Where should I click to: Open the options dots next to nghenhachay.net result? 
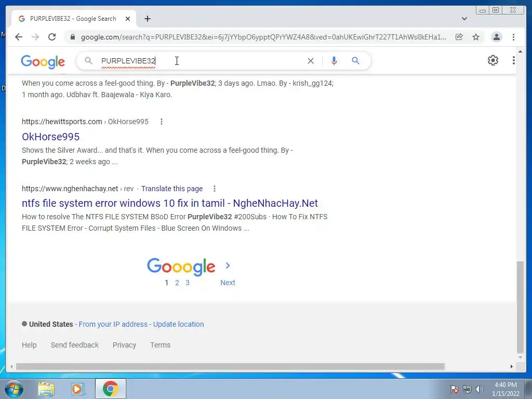coord(215,188)
